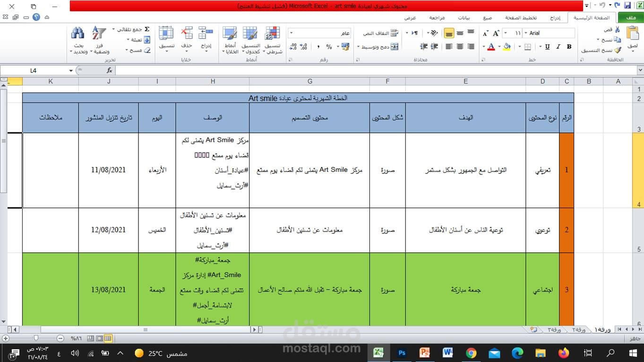Open Photoshop from the Windows taskbar

tap(402, 353)
